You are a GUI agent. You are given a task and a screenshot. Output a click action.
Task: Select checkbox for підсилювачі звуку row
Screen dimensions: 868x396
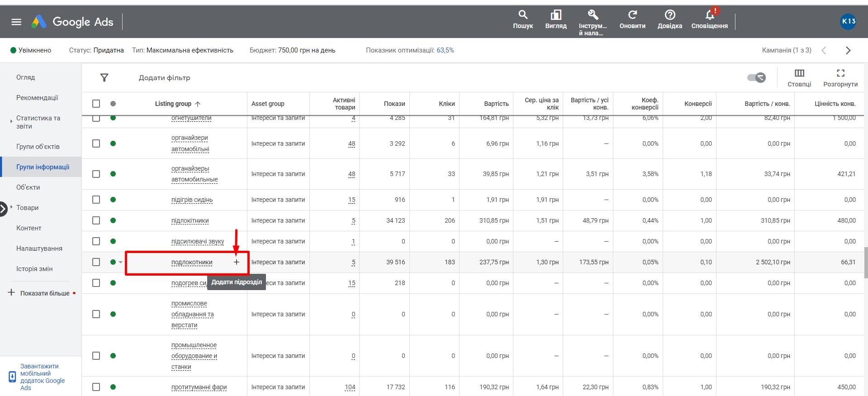click(x=96, y=241)
